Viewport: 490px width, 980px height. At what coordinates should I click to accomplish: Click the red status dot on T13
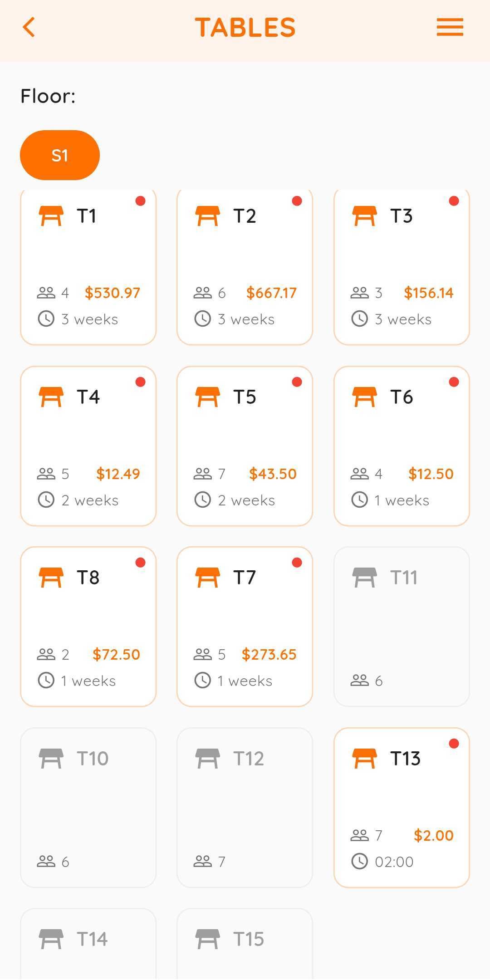coord(454,744)
